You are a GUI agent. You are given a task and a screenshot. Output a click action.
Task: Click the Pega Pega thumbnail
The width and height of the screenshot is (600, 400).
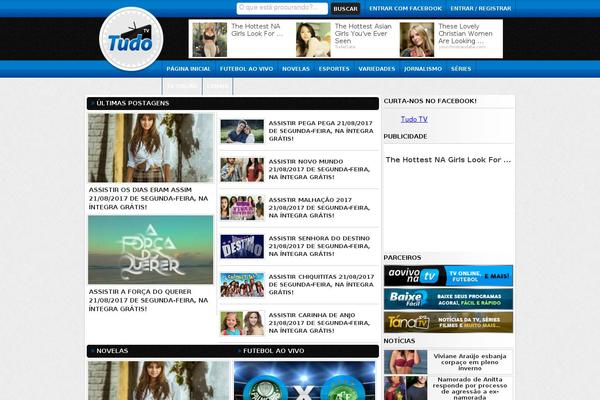pyautogui.click(x=242, y=131)
